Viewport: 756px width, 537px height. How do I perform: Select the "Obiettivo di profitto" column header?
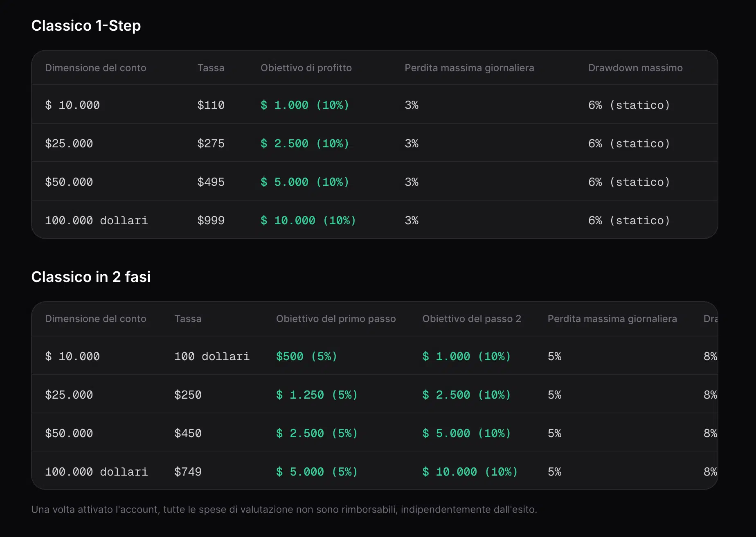306,68
